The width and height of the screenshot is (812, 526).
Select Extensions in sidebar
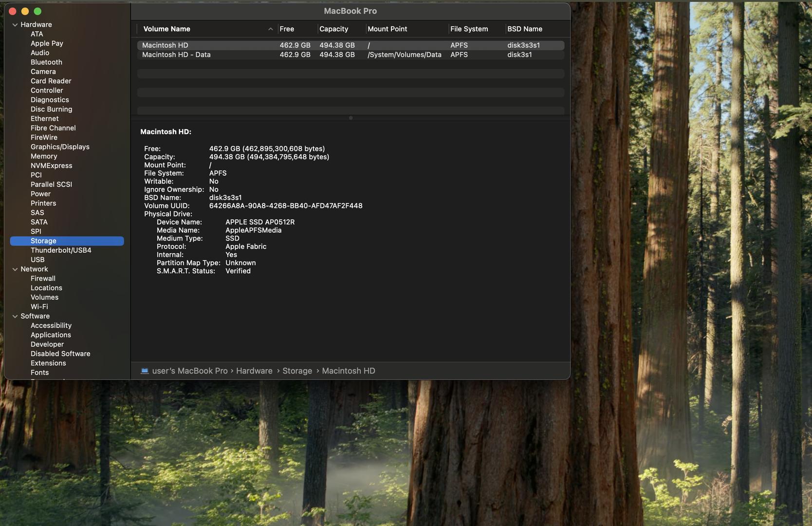(x=48, y=363)
